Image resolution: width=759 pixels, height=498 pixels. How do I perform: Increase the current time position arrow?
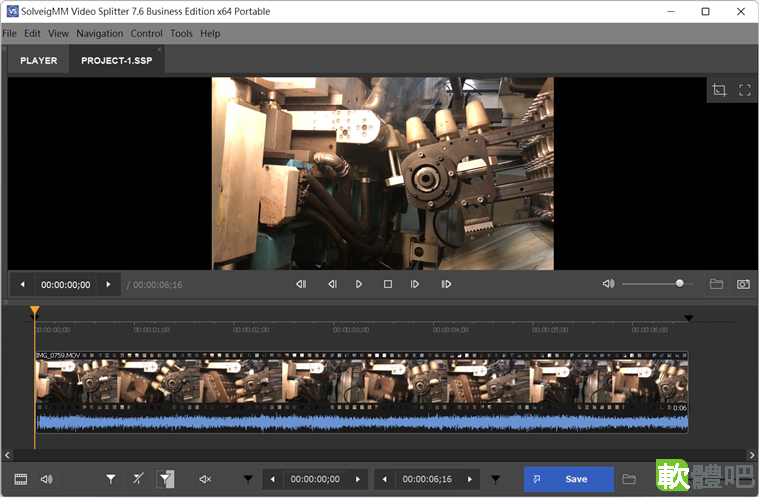(x=108, y=285)
